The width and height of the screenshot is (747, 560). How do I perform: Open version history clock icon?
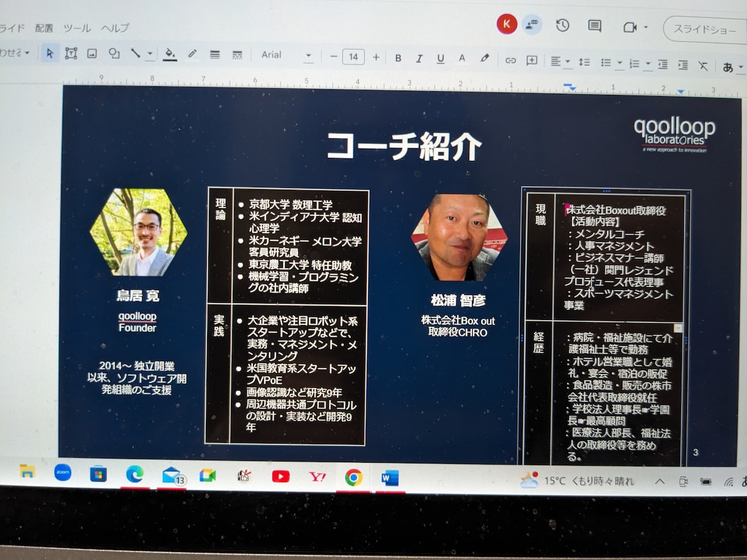click(x=562, y=25)
